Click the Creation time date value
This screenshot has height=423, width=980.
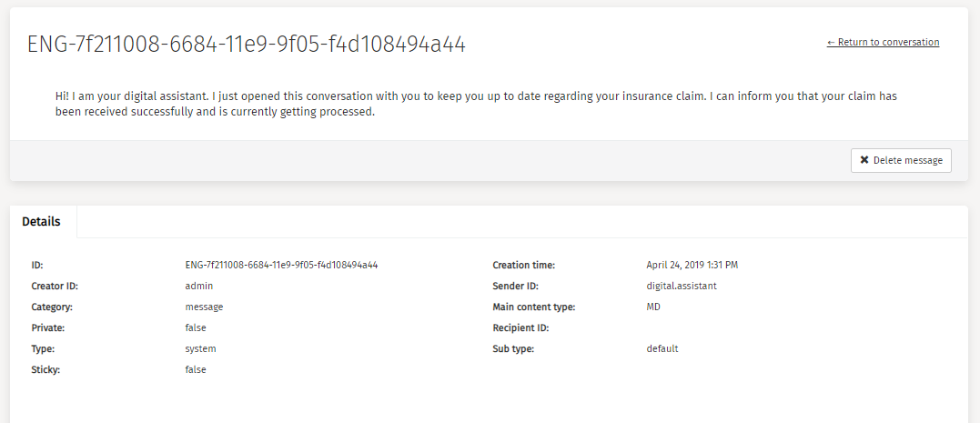(x=692, y=266)
